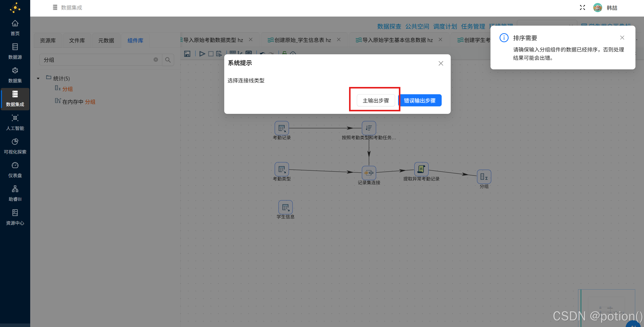
Task: Select the 学生信息 node on canvas
Action: pyautogui.click(x=285, y=207)
